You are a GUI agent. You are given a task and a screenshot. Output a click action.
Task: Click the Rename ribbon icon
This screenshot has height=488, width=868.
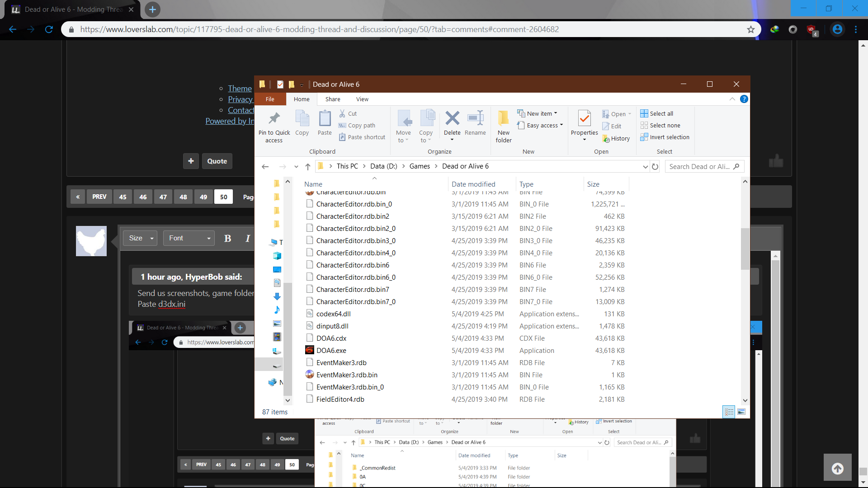pyautogui.click(x=475, y=118)
